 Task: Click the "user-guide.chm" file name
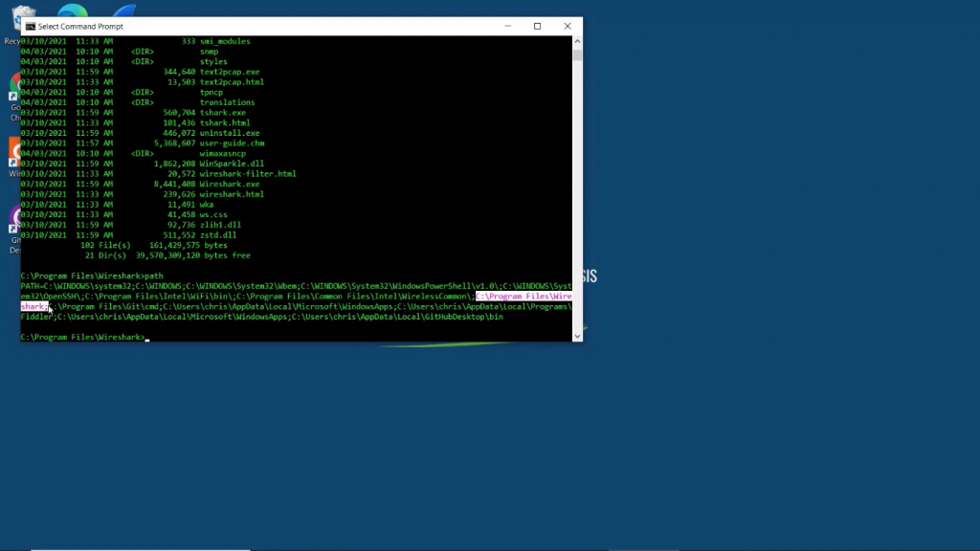[x=232, y=143]
